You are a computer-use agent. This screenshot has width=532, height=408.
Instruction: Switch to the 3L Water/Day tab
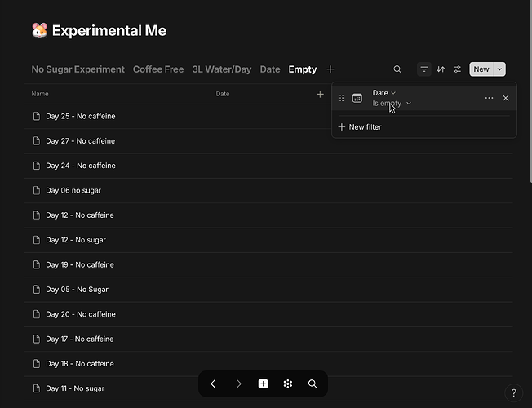222,69
